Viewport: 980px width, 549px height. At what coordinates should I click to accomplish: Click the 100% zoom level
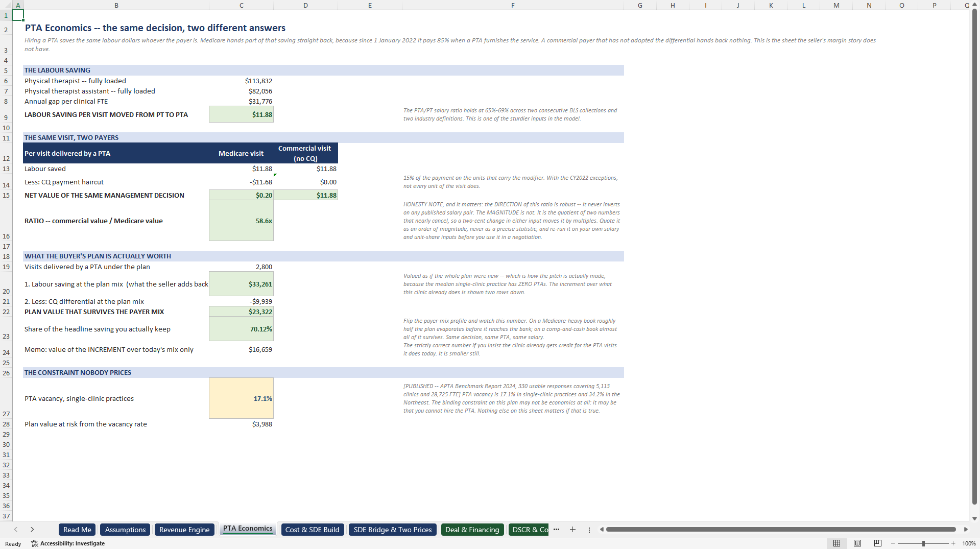tap(969, 543)
